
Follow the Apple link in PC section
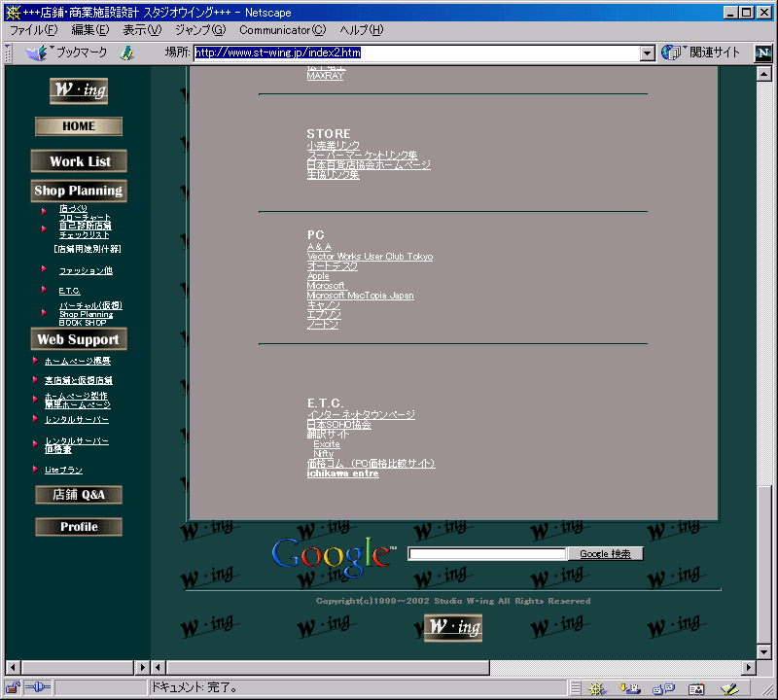tap(318, 276)
